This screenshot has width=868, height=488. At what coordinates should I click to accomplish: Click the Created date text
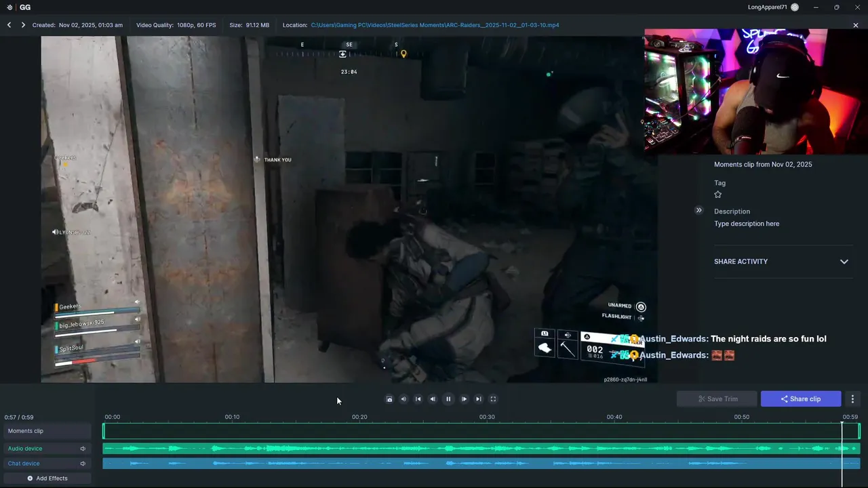(x=77, y=25)
